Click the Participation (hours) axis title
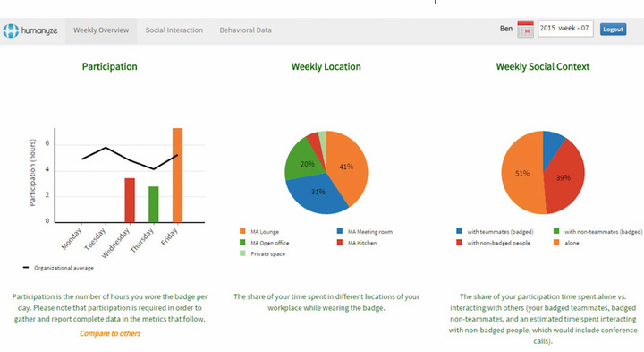The image size is (644, 352). point(32,172)
